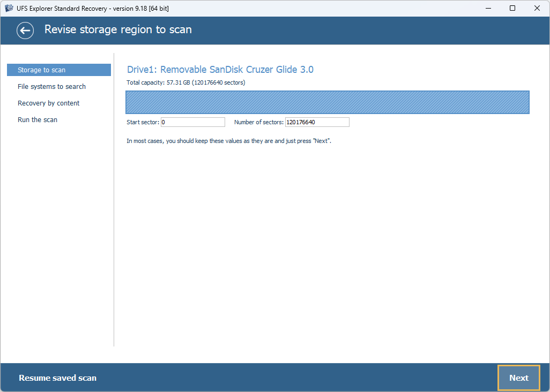550x392 pixels.
Task: Go back using the arrow icon
Action: pyautogui.click(x=25, y=31)
